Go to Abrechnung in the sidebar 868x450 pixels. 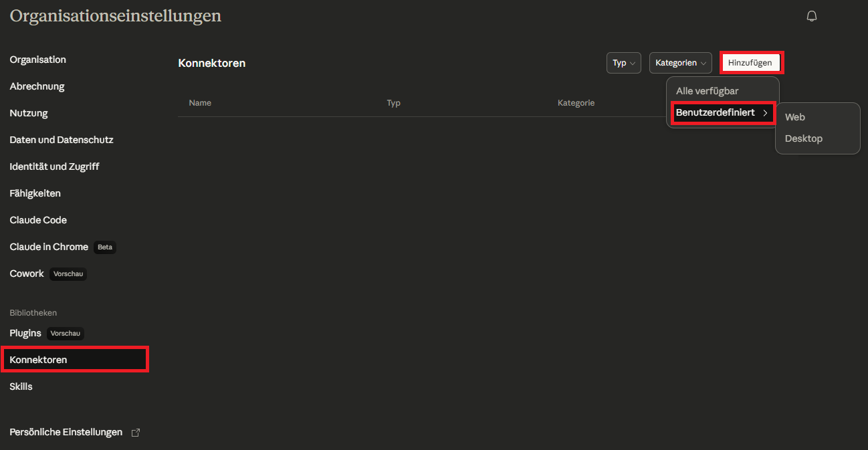coord(37,86)
